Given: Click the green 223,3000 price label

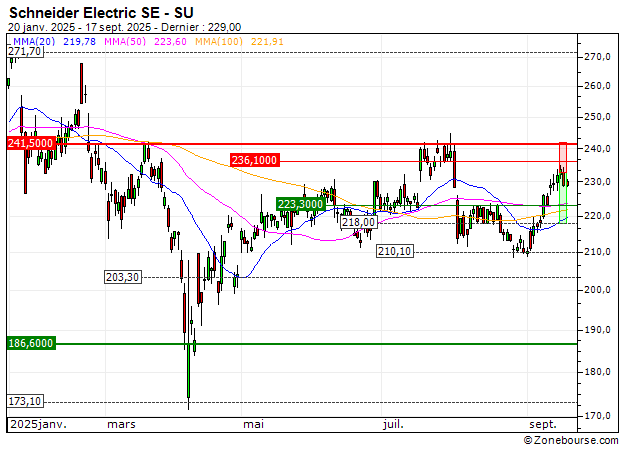Looking at the screenshot, I should 300,203.
